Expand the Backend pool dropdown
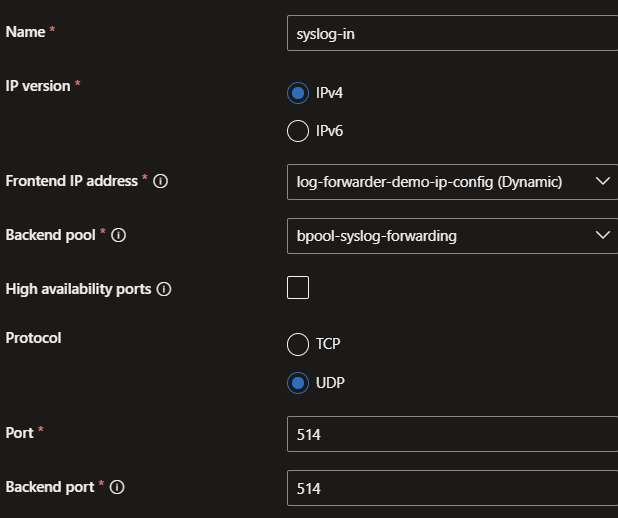Viewport: 618px width, 518px height. point(450,236)
